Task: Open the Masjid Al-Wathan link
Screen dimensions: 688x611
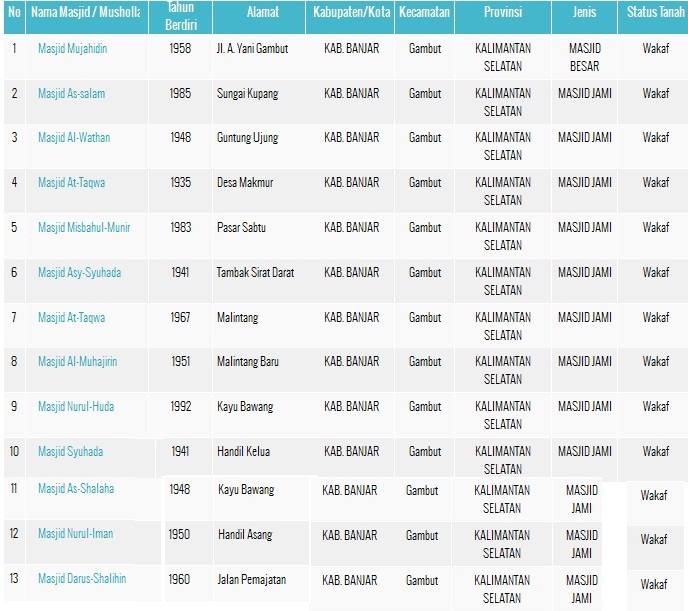Action: (74, 137)
